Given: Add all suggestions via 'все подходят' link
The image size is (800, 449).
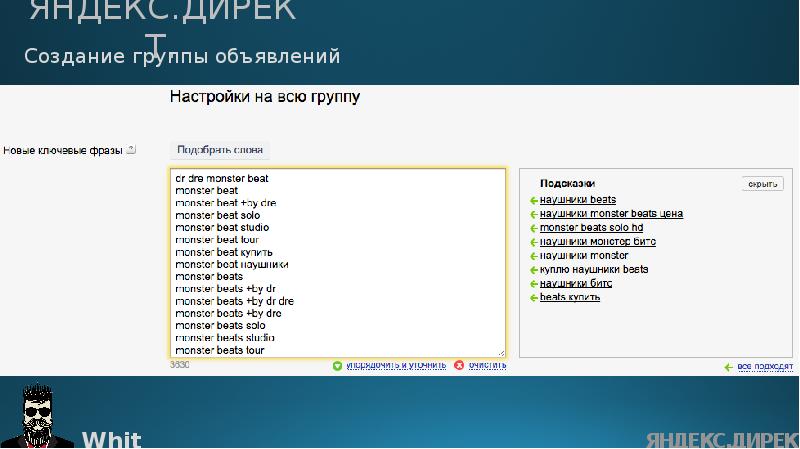Looking at the screenshot, I should (x=765, y=367).
